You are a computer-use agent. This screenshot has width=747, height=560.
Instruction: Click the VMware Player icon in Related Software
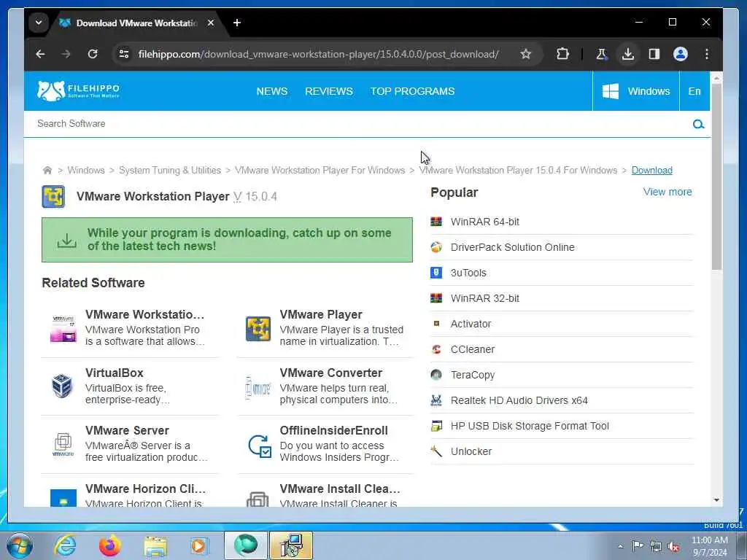(258, 329)
